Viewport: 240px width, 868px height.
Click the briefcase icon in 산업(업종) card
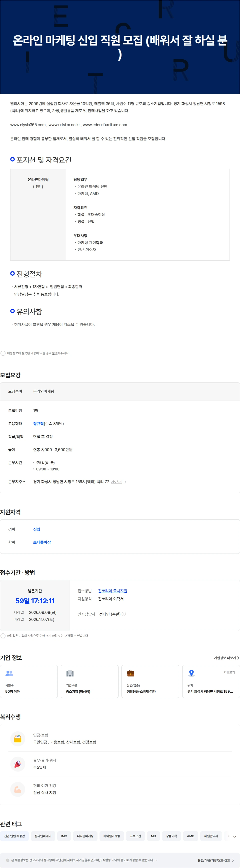click(x=130, y=673)
